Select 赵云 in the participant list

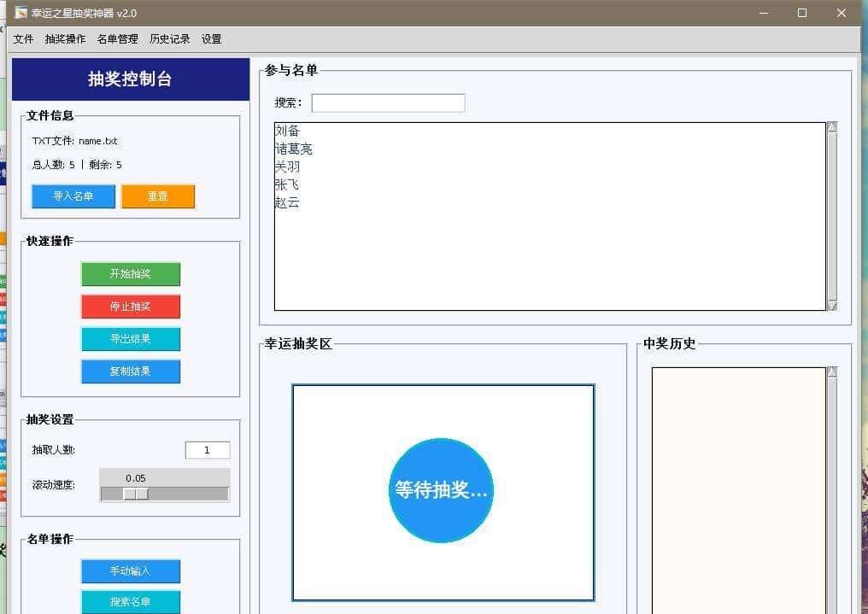point(288,202)
